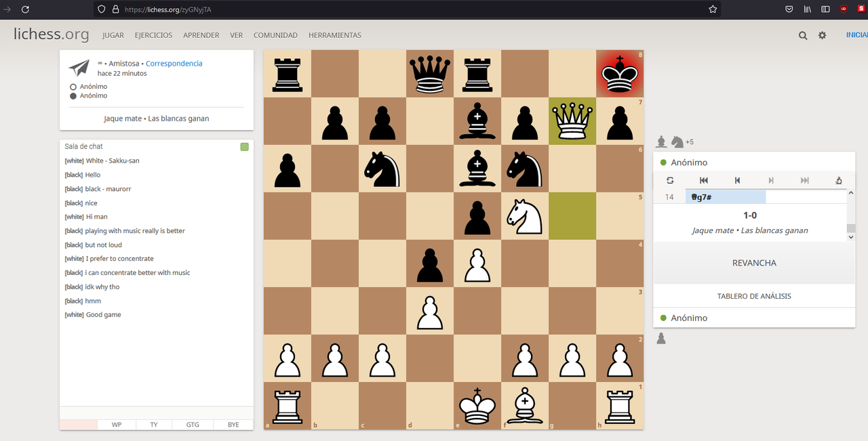The height and width of the screenshot is (441, 868).
Task: View site security padlock info
Action: [115, 9]
